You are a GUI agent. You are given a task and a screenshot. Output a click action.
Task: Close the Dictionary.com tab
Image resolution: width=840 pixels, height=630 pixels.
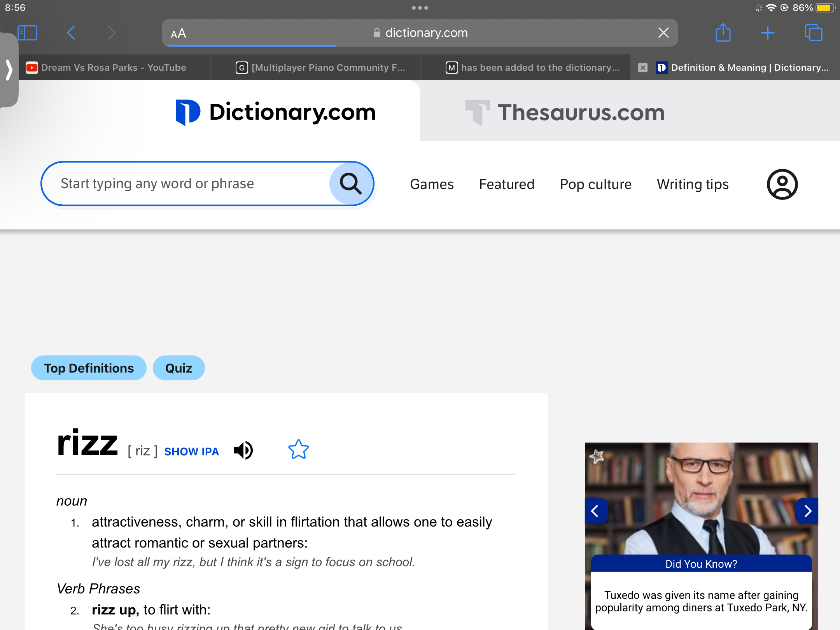pos(643,68)
